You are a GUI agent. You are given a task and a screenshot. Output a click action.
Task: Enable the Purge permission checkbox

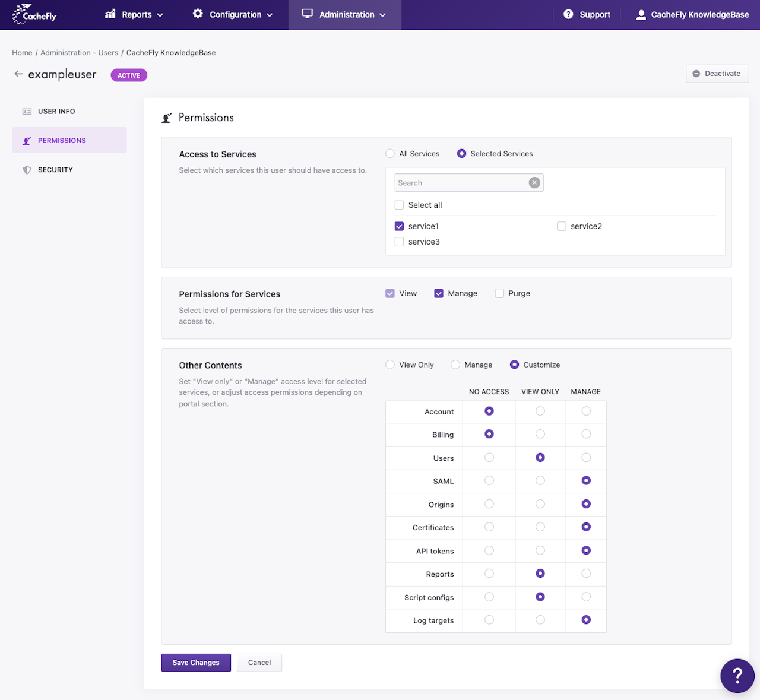(499, 293)
